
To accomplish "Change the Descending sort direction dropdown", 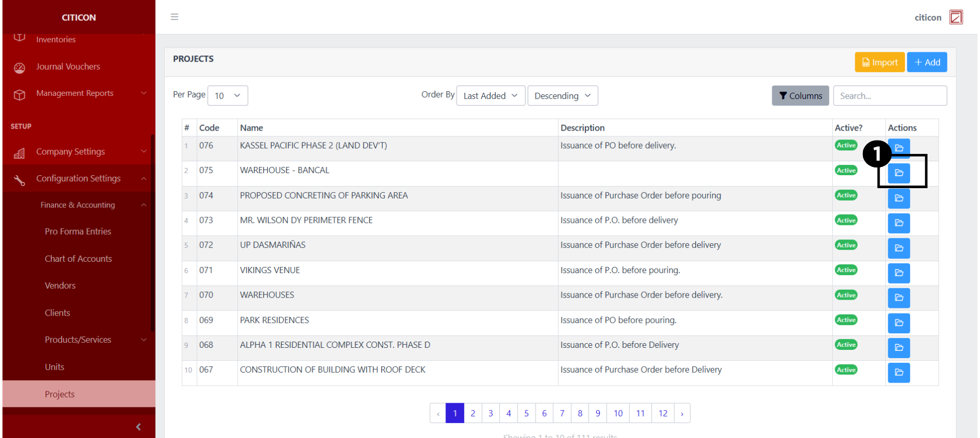I will click(563, 96).
